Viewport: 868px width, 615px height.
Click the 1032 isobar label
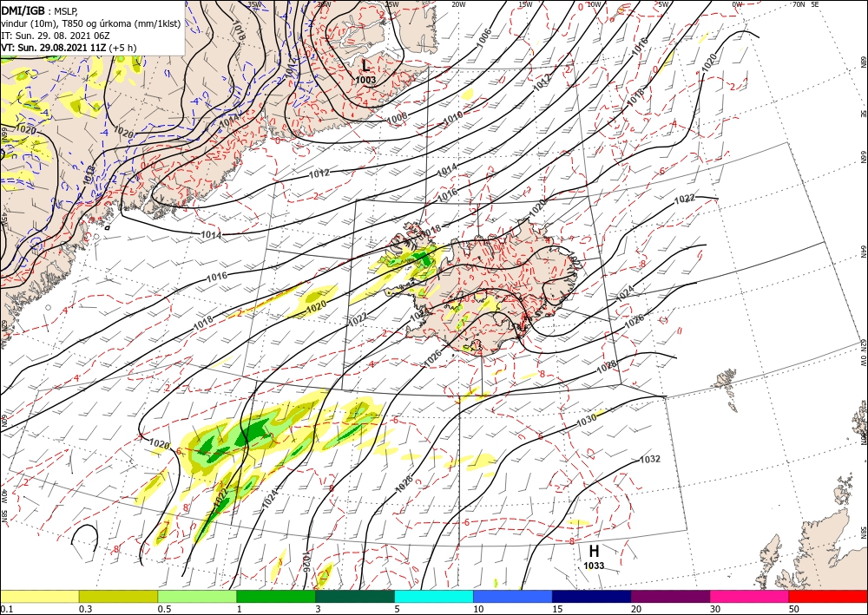coord(650,459)
